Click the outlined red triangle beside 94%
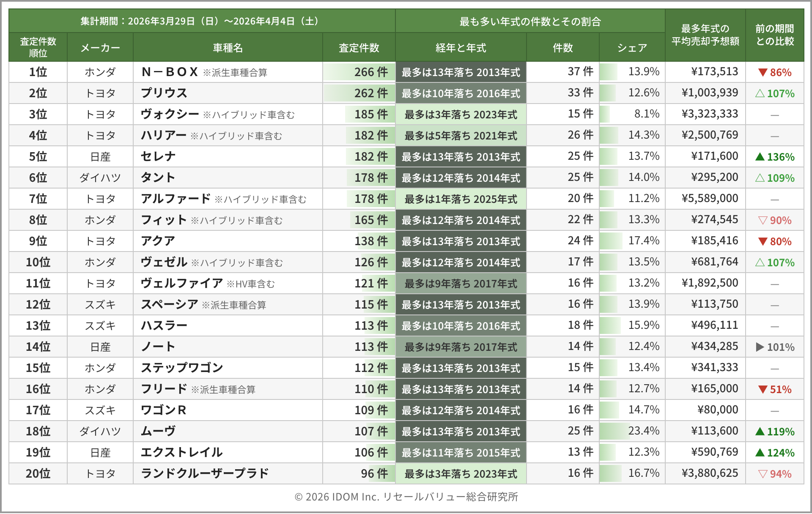The height and width of the screenshot is (514, 812). [x=763, y=474]
